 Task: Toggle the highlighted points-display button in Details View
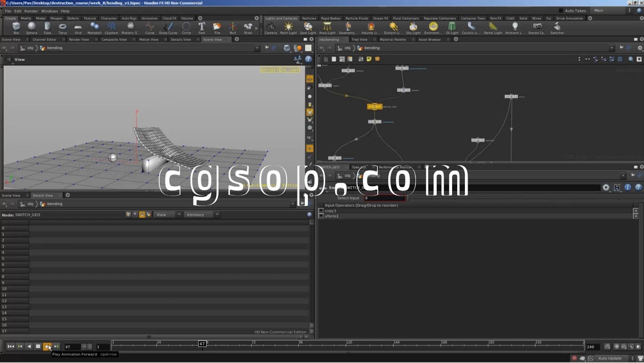pyautogui.click(x=142, y=215)
